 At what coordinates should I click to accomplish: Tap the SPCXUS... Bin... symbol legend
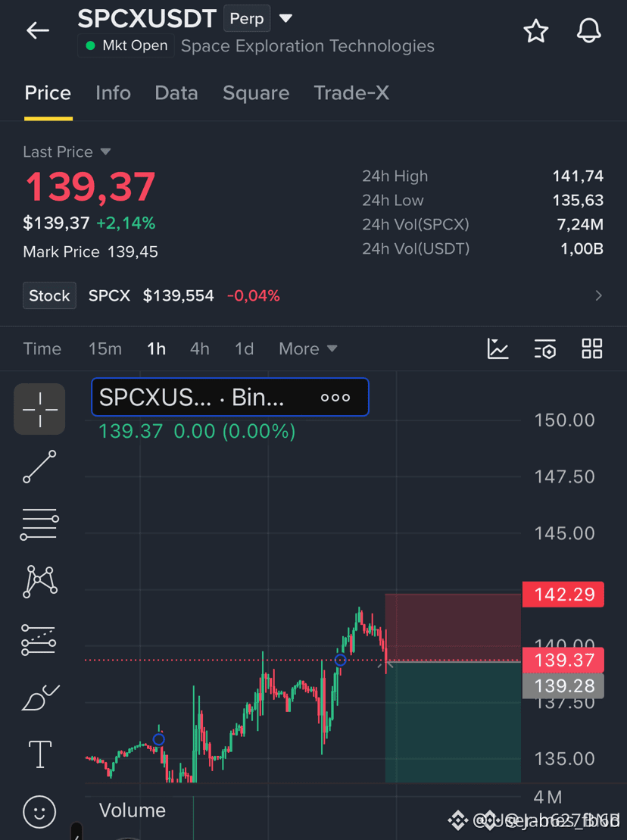click(x=229, y=397)
